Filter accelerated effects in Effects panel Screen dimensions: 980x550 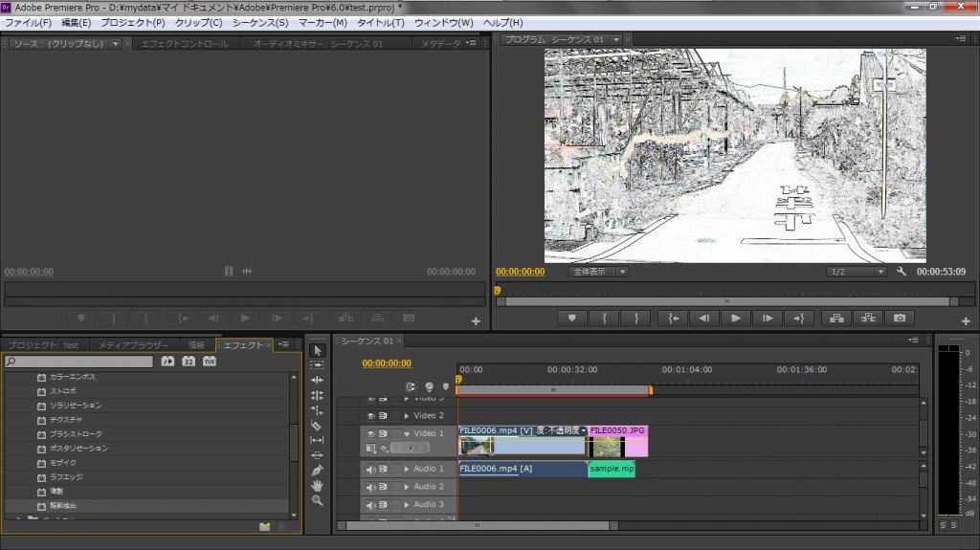(167, 362)
